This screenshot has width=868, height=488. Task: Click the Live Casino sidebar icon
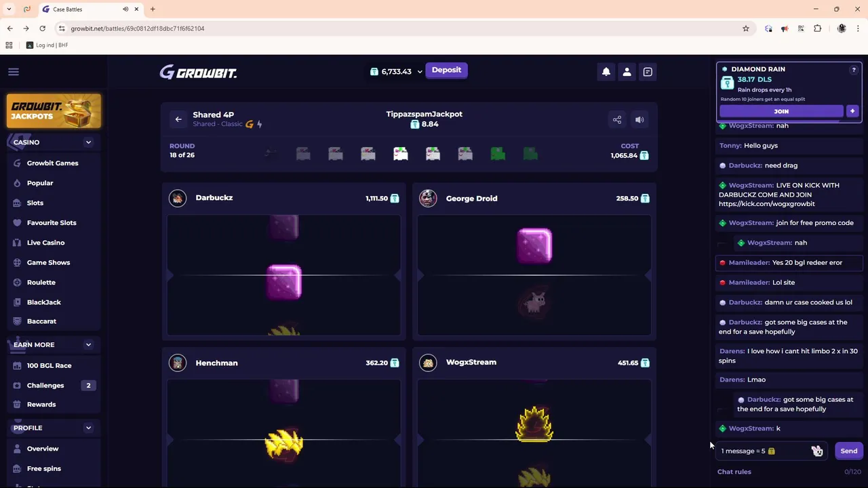click(x=17, y=243)
